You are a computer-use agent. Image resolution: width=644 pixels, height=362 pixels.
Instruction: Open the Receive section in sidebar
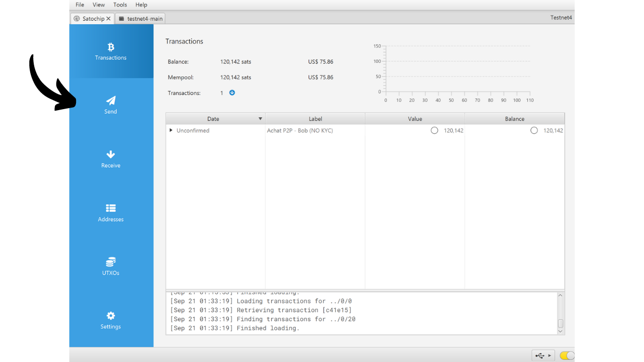[x=111, y=159]
